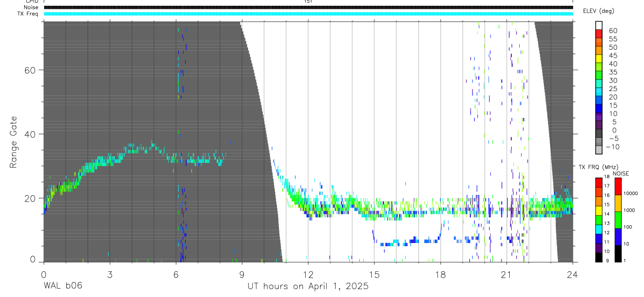Screen dimensions: 644x297
Task: Click the '50' tick on the ELEV scale
Action: [613, 48]
